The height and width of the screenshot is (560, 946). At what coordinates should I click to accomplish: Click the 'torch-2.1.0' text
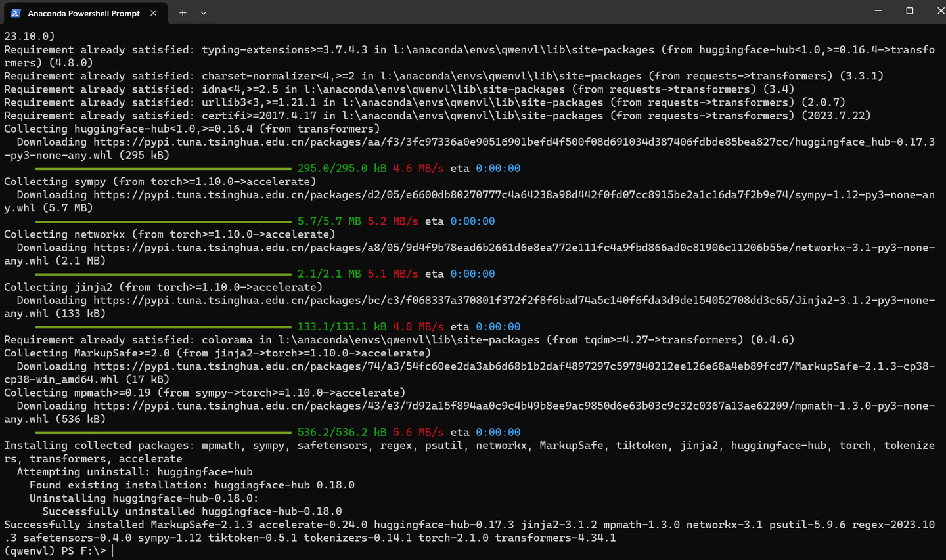[453, 538]
